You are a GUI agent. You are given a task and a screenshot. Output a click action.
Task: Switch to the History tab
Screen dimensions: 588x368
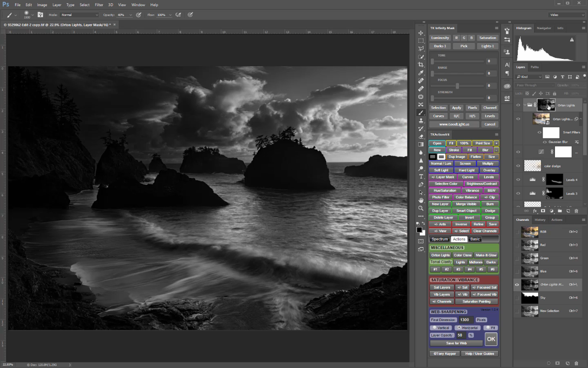pos(540,220)
